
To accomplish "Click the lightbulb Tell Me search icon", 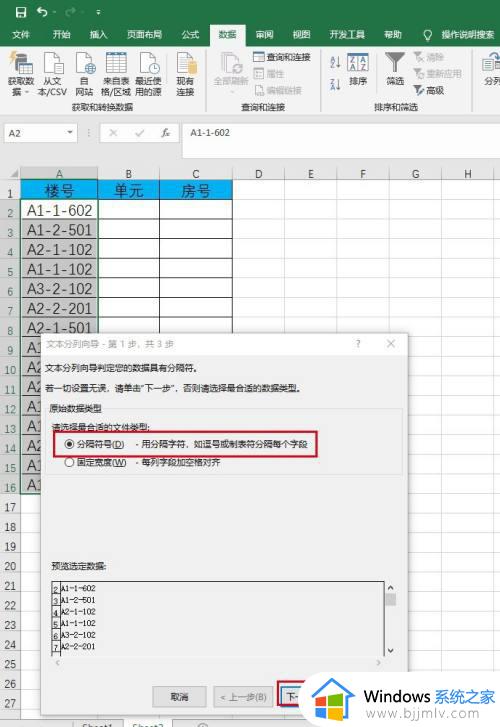I will tap(428, 35).
